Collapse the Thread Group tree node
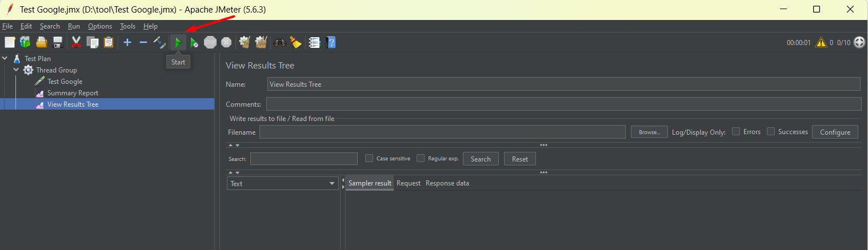The height and width of the screenshot is (250, 868). [x=17, y=70]
